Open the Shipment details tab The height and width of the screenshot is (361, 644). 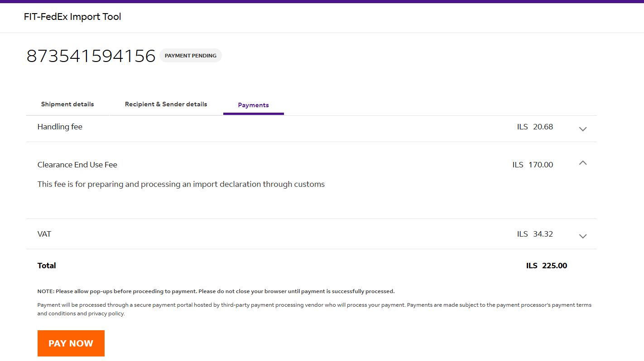67,104
